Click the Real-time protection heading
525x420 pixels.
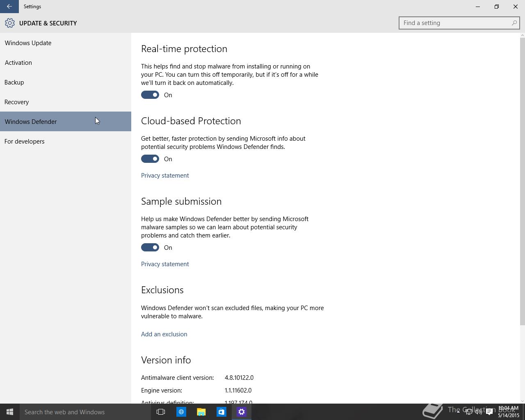coord(184,49)
